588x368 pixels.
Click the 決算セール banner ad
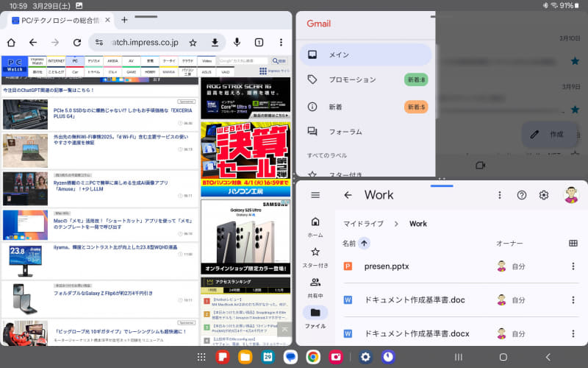pyautogui.click(x=245, y=159)
